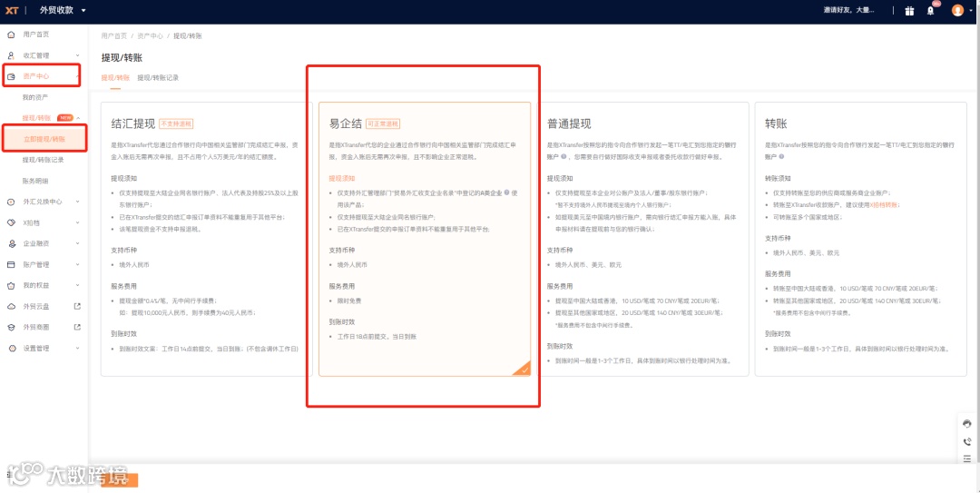Click the wallet icon for 资产中心
The height and width of the screenshot is (493, 980).
pyautogui.click(x=11, y=76)
